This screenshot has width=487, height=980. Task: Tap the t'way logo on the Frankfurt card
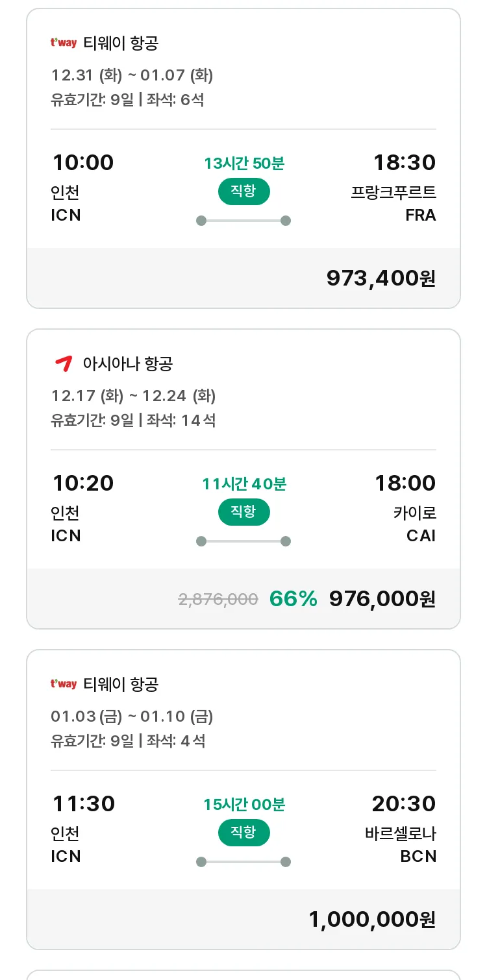coord(64,43)
